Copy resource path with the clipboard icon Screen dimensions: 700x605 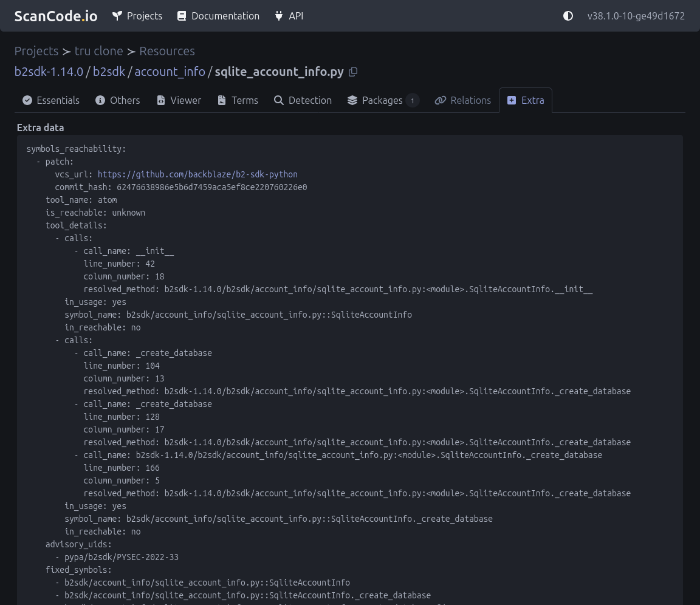click(353, 72)
